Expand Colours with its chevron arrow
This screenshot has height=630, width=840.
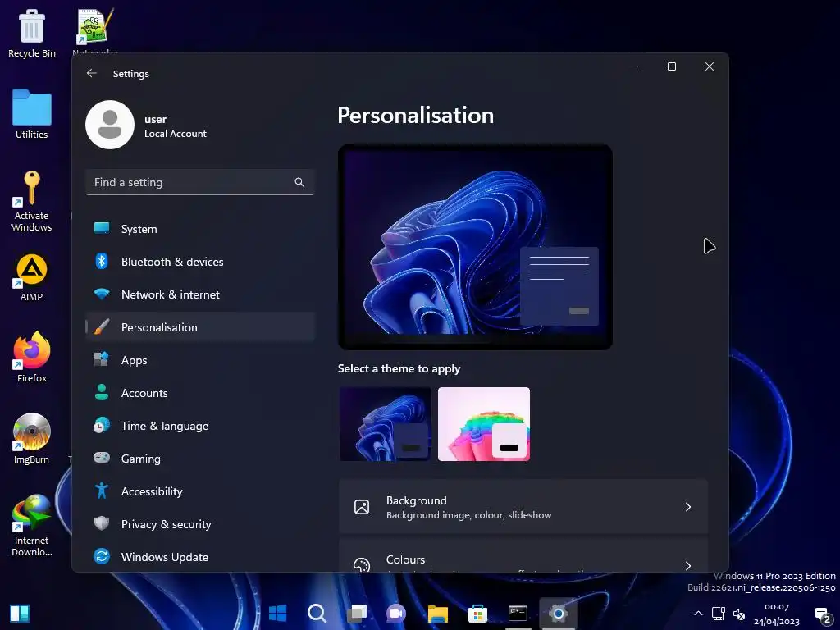(688, 565)
